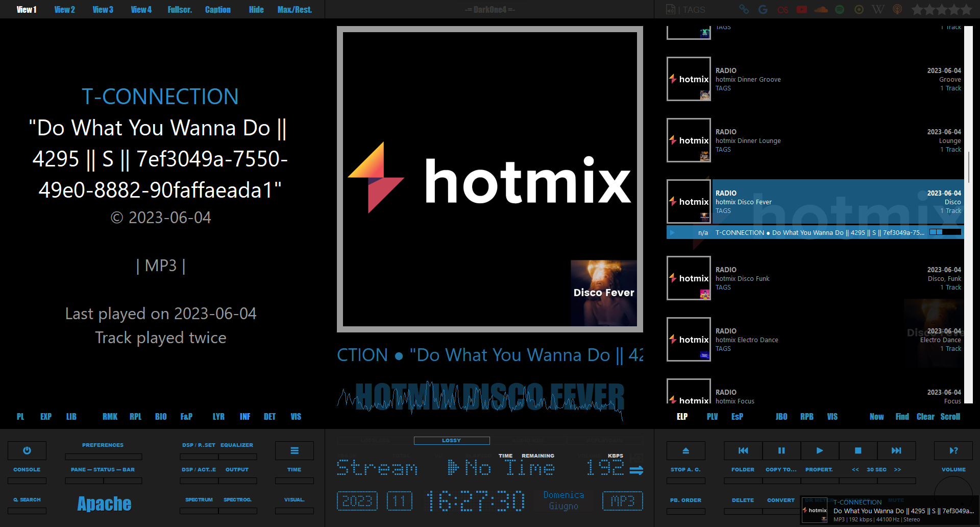980x527 pixels.
Task: Select the hotmix Dinner Lounge radio entry
Action: tap(815, 140)
